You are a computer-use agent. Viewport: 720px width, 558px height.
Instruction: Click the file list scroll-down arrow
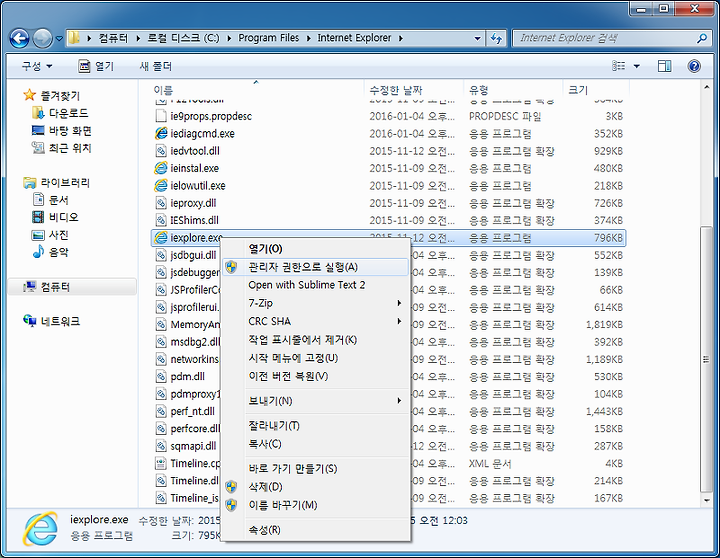(x=706, y=500)
